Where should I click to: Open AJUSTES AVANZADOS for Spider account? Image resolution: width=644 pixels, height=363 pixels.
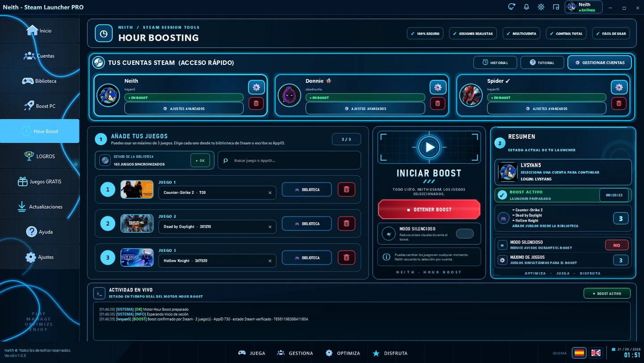pos(547,109)
